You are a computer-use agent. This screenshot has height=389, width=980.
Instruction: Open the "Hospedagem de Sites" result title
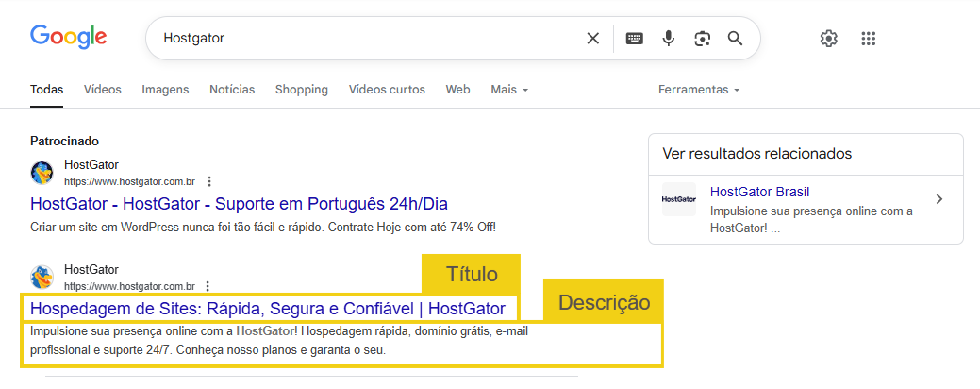pos(268,308)
